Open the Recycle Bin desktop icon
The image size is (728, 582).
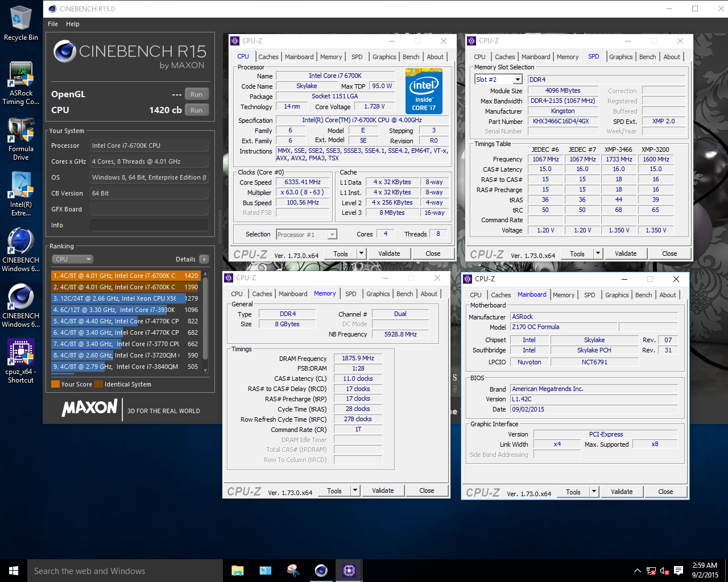point(21,23)
